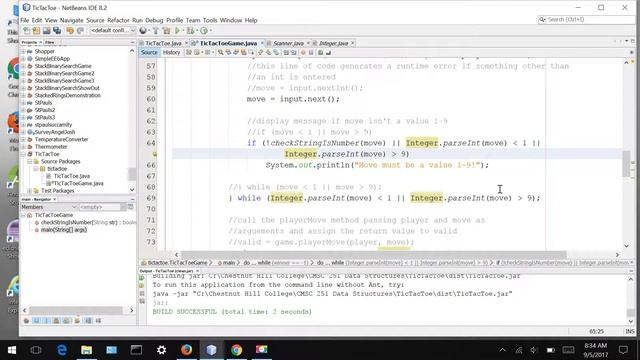Image resolution: width=640 pixels, height=360 pixels.
Task: Click the editor horizontal scrollbar
Action: (x=373, y=254)
